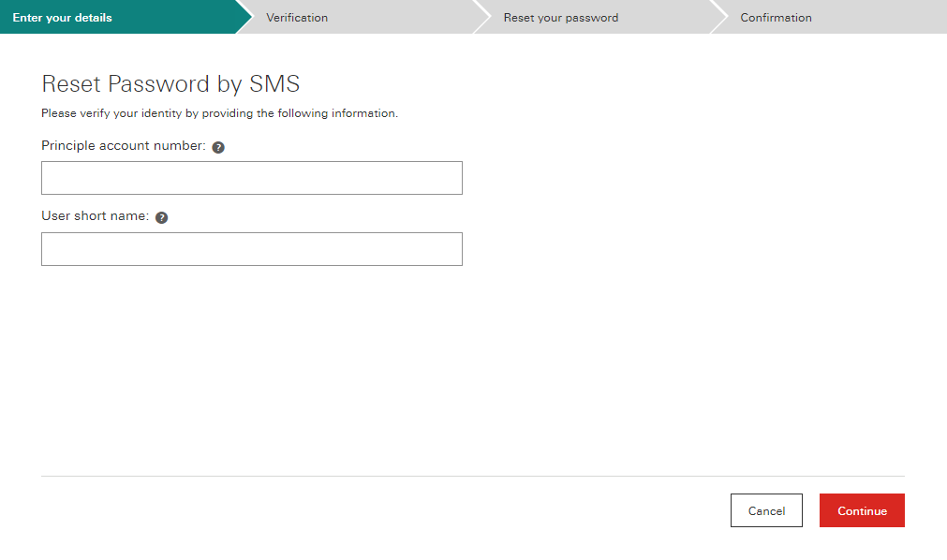
Task: Focus the Principle account number input field
Action: point(251,178)
